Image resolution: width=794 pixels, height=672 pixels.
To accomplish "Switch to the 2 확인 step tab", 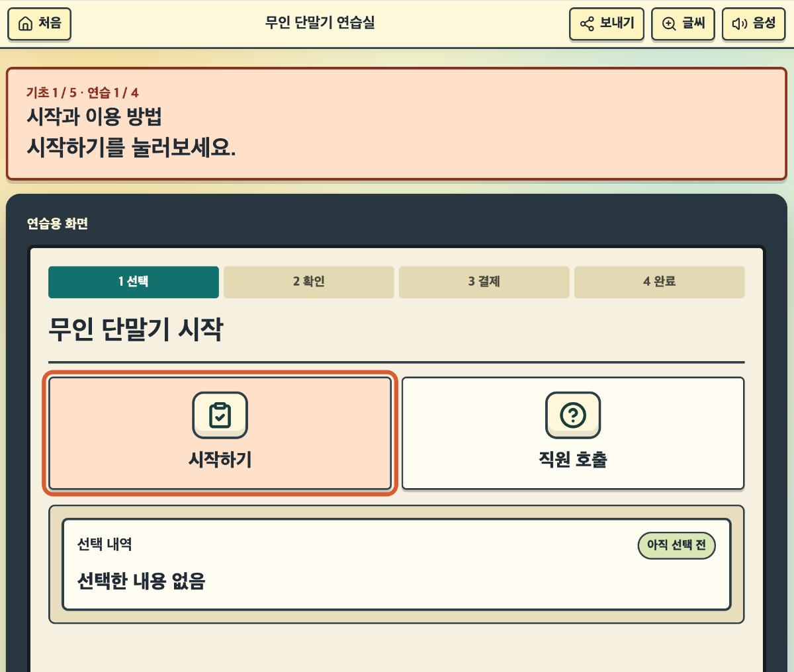I will (309, 282).
